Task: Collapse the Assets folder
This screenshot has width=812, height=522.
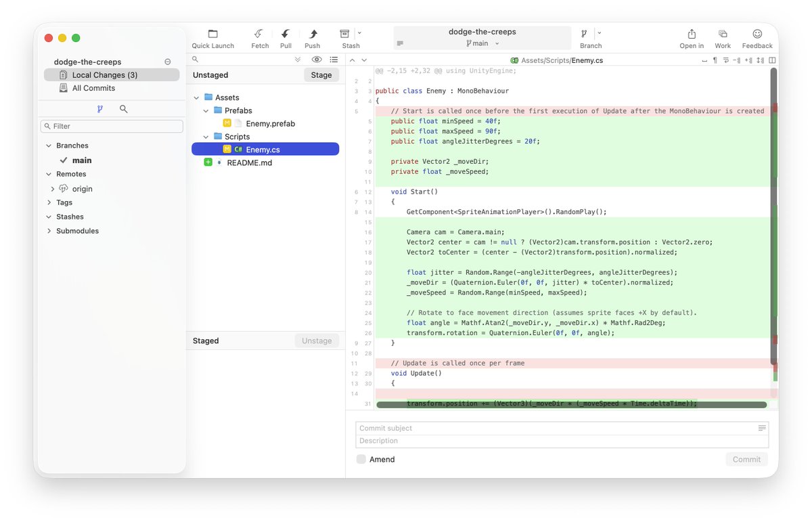Action: 197,97
